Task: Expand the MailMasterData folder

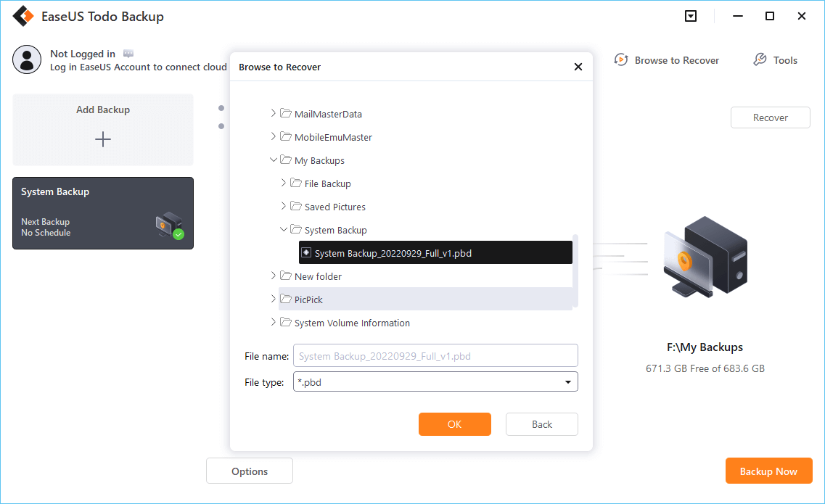Action: click(274, 114)
